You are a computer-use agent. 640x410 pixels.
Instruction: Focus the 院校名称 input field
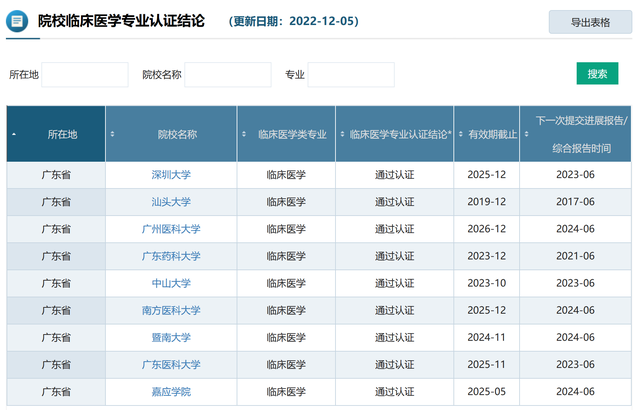[228, 75]
